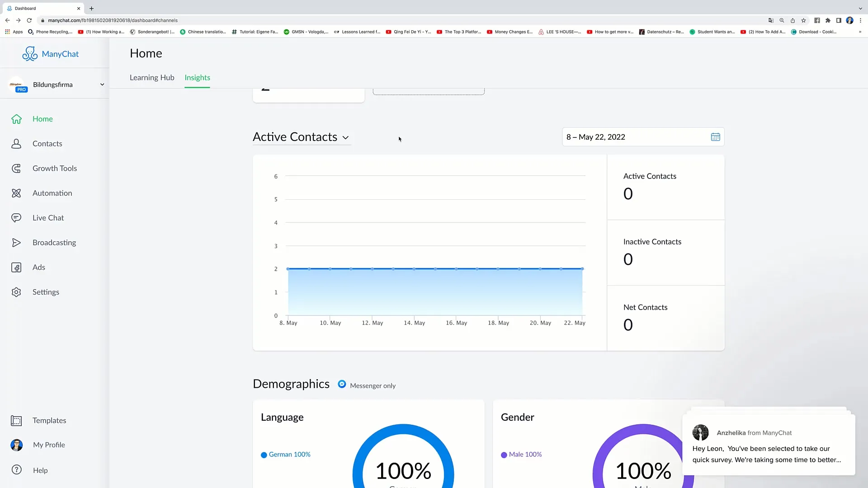
Task: Switch to the Insights tab
Action: click(197, 77)
